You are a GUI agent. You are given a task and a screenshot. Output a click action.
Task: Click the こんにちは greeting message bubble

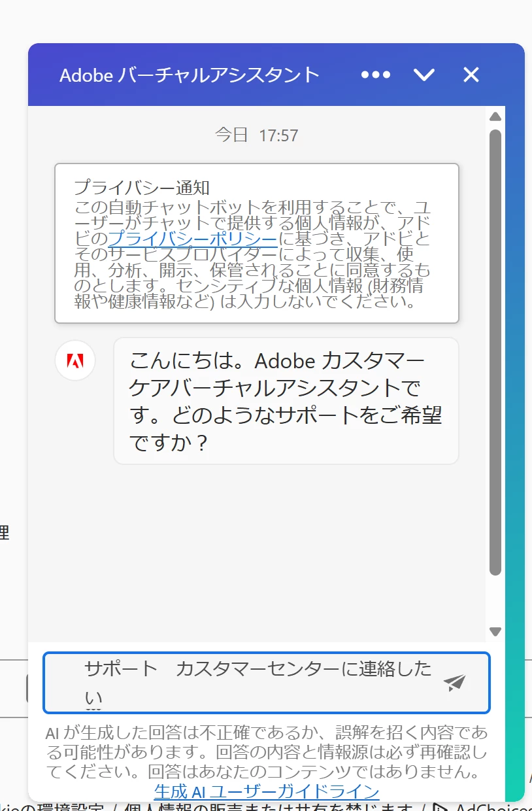click(286, 401)
